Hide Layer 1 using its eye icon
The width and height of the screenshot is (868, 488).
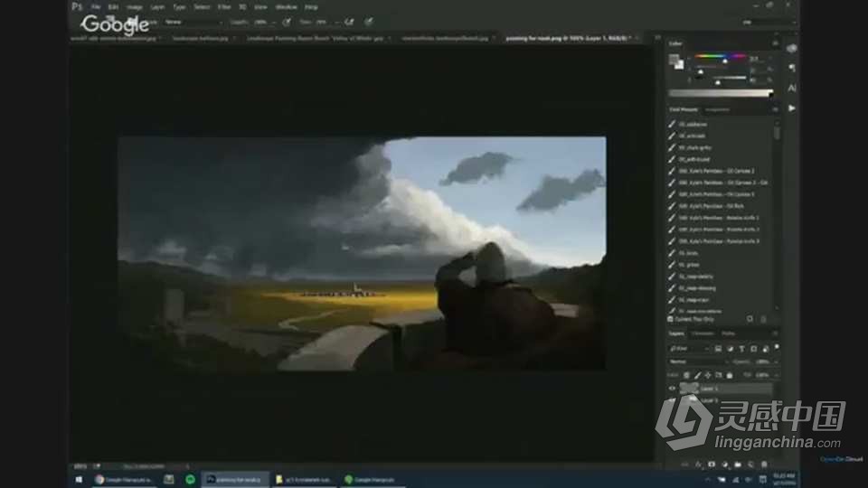[x=673, y=389]
